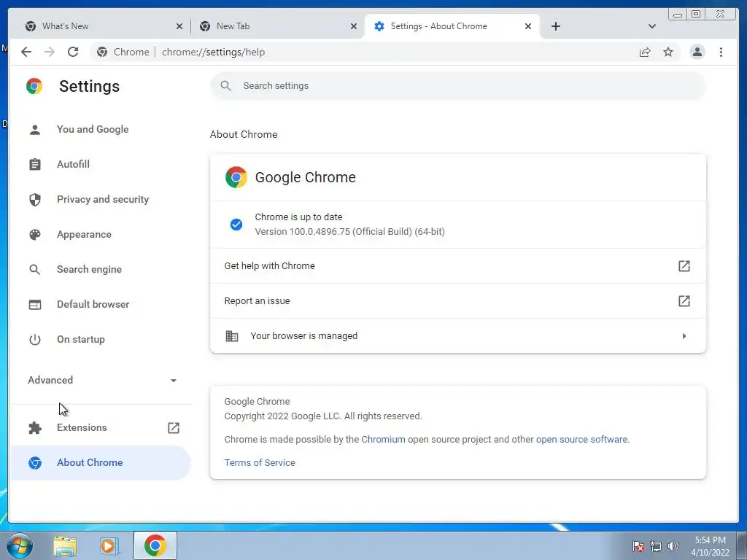Screen dimensions: 747x560
Task: Click the On startup power icon
Action: (x=35, y=340)
